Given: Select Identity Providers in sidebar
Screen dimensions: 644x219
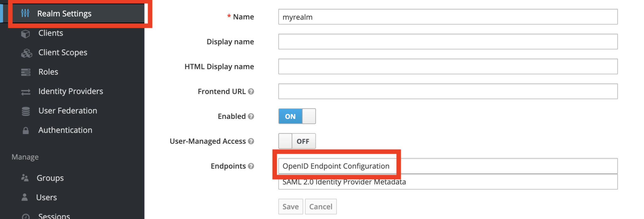Looking at the screenshot, I should click(x=71, y=91).
